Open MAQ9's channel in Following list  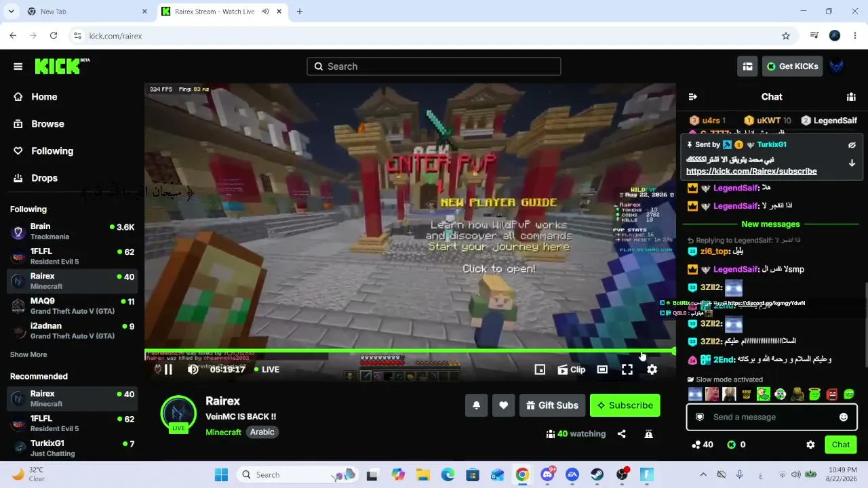(72, 306)
